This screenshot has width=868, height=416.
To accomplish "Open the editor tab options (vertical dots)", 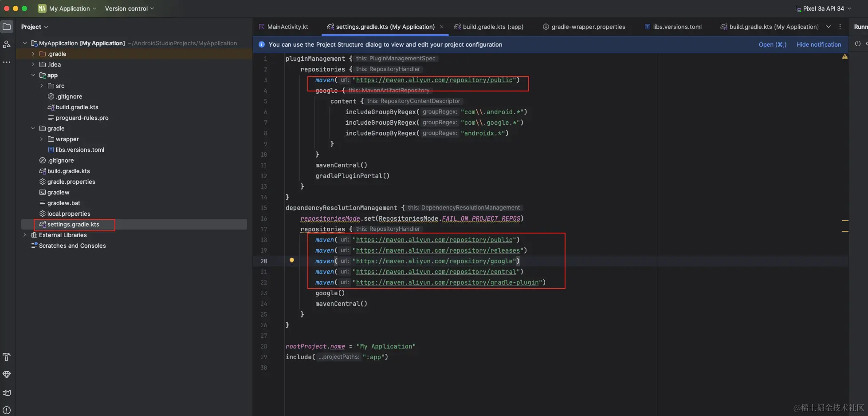I will 840,27.
